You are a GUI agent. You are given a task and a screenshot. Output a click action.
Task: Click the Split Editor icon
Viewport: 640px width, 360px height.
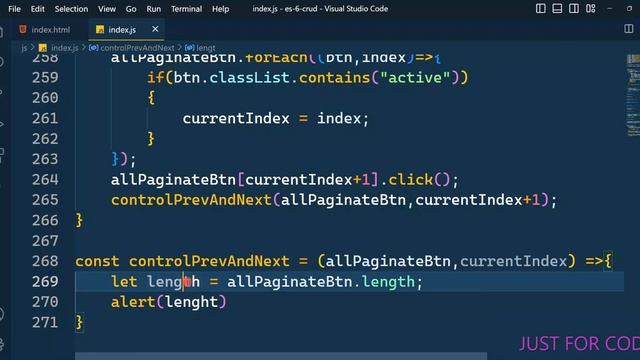click(629, 29)
